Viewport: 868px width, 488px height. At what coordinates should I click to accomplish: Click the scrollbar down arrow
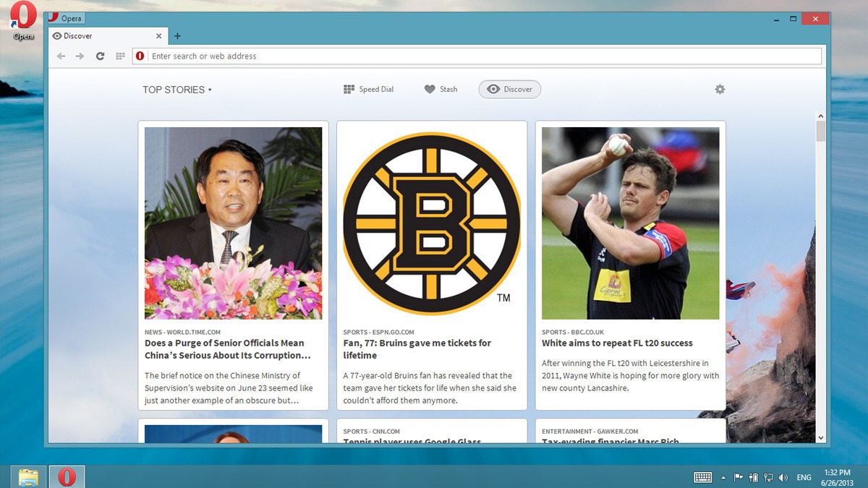point(820,438)
